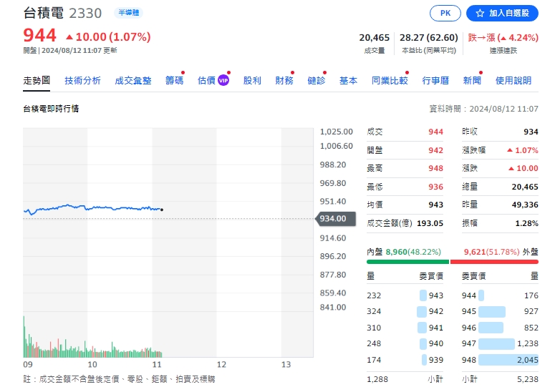Click the stock price 944 headline
This screenshot has height=392, width=550.
point(39,35)
